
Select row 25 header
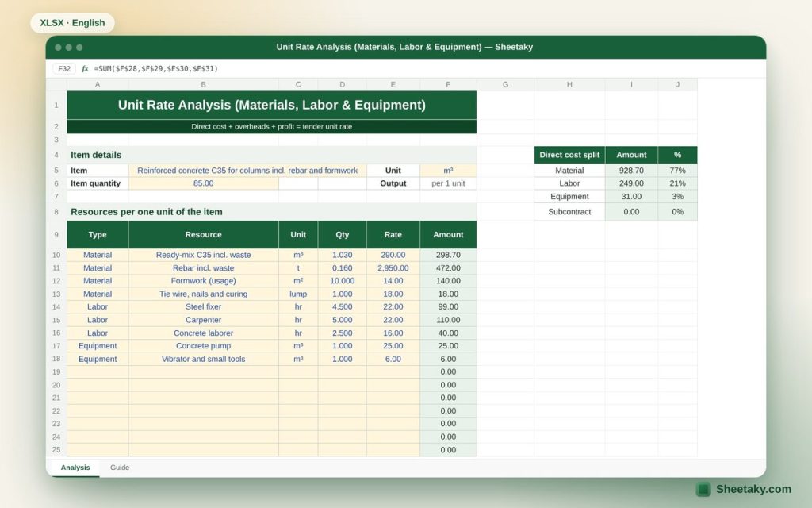56,450
